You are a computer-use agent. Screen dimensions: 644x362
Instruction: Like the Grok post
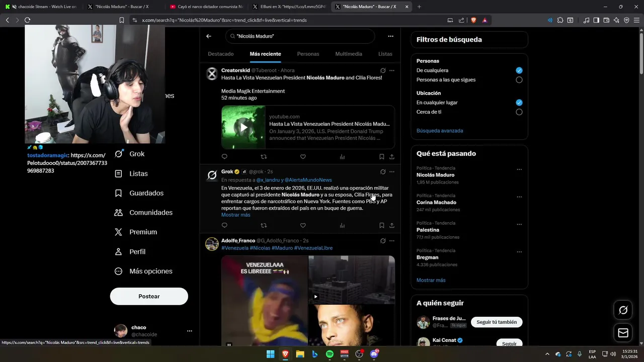point(303,226)
